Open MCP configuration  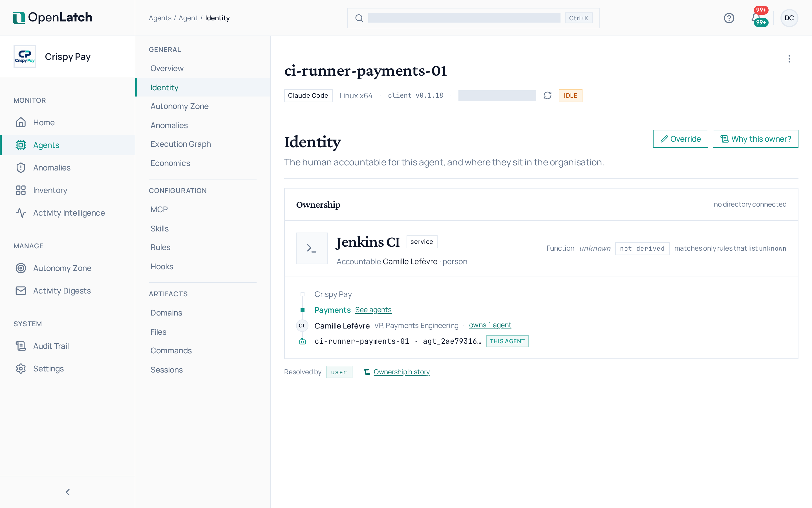(203, 209)
